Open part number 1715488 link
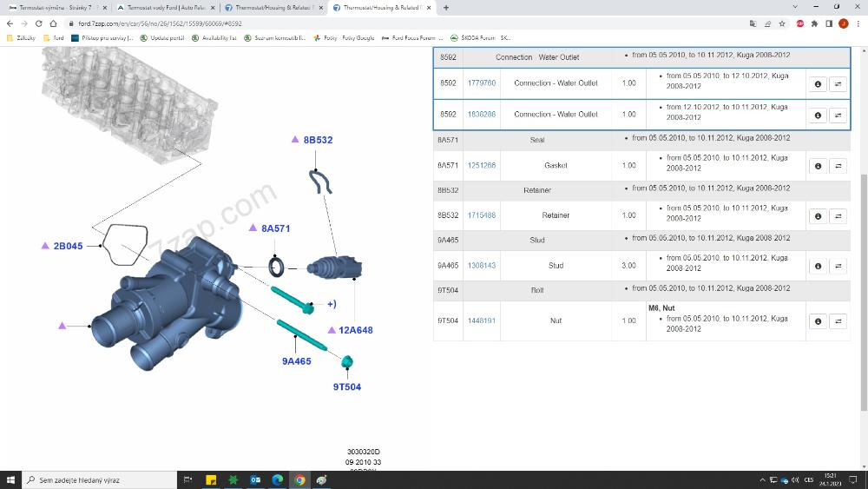The width and height of the screenshot is (868, 489). point(481,215)
